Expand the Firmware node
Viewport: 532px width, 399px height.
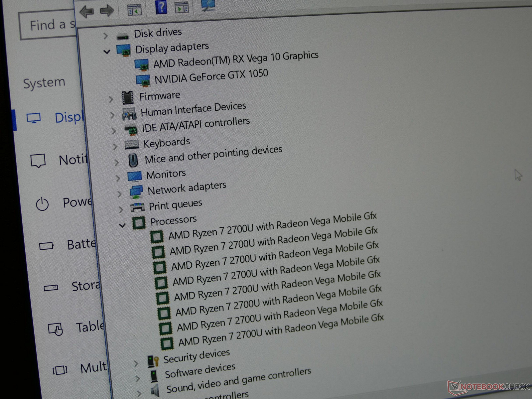(111, 99)
